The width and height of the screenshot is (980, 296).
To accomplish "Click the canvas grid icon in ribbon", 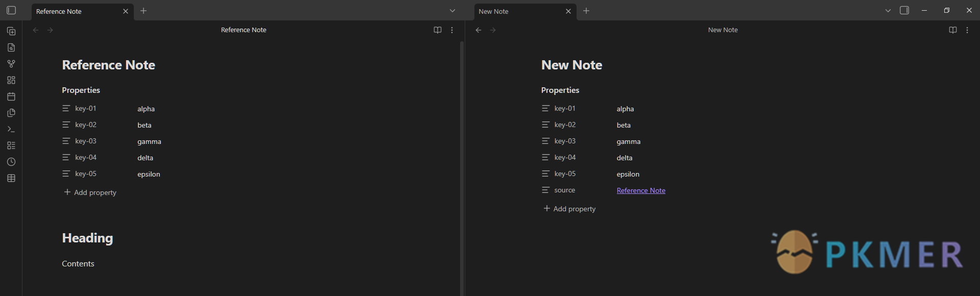I will (x=11, y=80).
